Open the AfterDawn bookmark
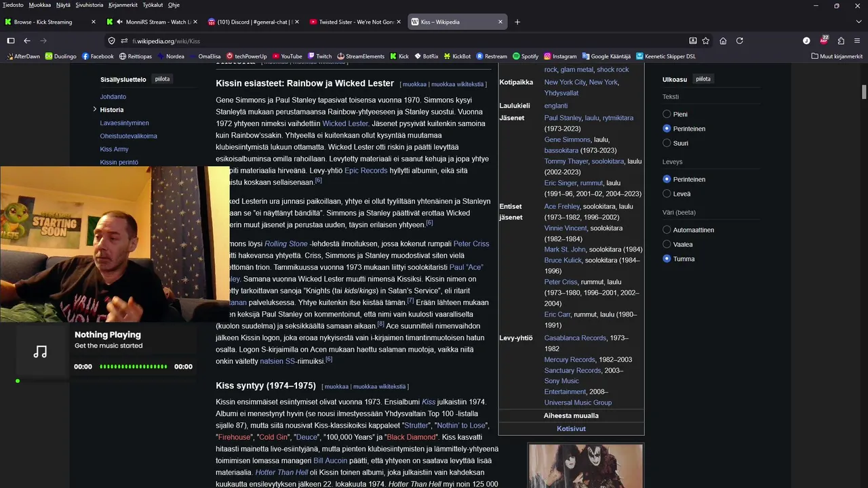Image resolution: width=868 pixels, height=488 pixels. click(23, 56)
